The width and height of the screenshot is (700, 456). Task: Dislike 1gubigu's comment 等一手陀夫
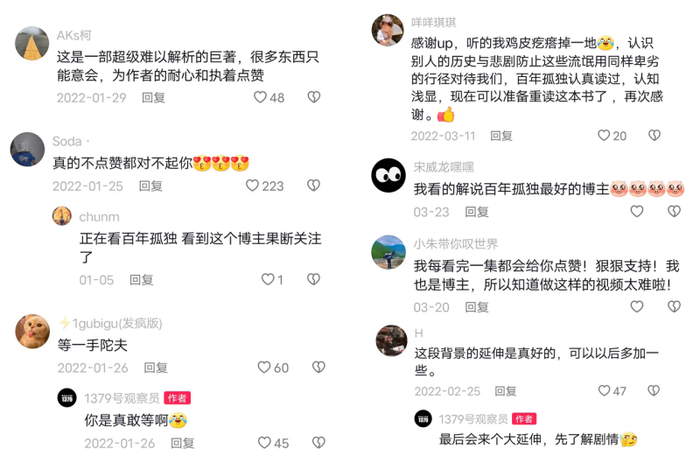(x=318, y=367)
